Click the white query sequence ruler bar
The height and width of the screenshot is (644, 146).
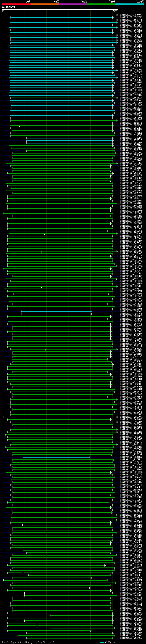coord(60,9)
